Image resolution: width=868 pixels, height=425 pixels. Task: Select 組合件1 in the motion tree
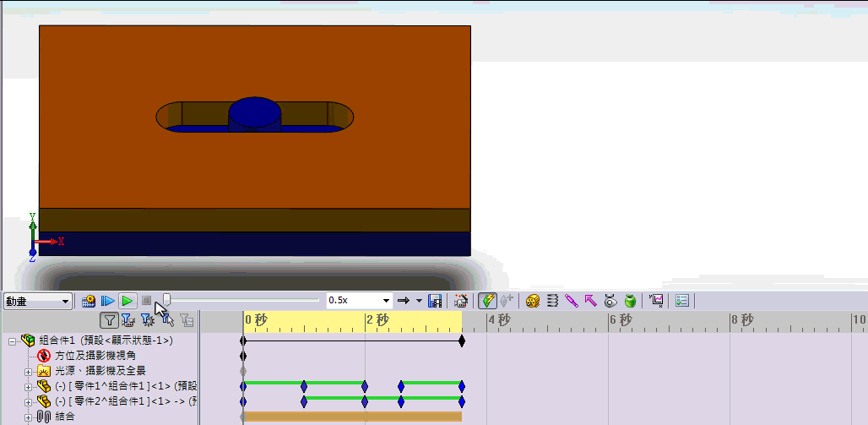[106, 341]
